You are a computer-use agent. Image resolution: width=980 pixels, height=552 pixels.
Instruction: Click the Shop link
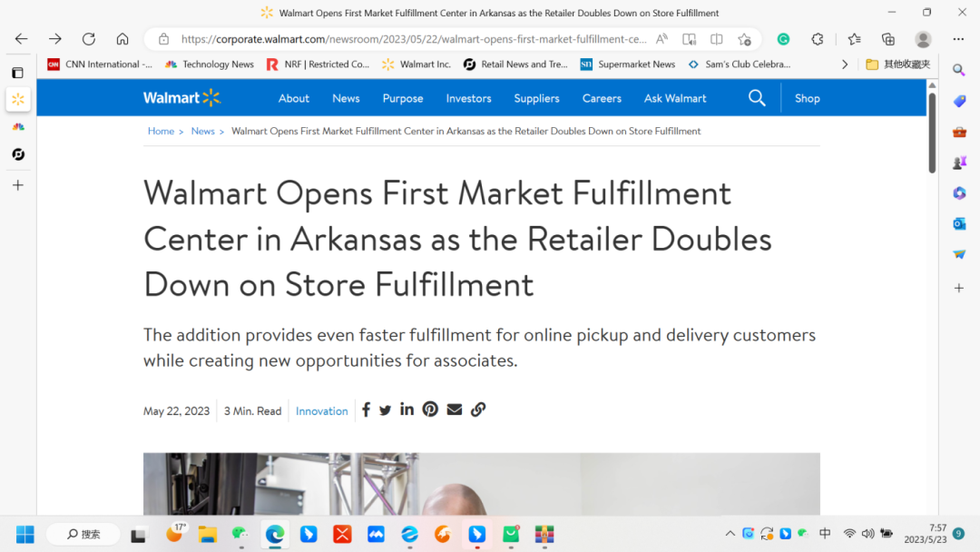coord(807,98)
